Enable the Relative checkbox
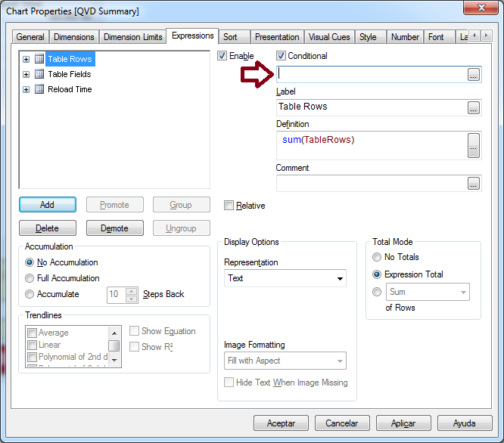The image size is (504, 443). coord(229,206)
